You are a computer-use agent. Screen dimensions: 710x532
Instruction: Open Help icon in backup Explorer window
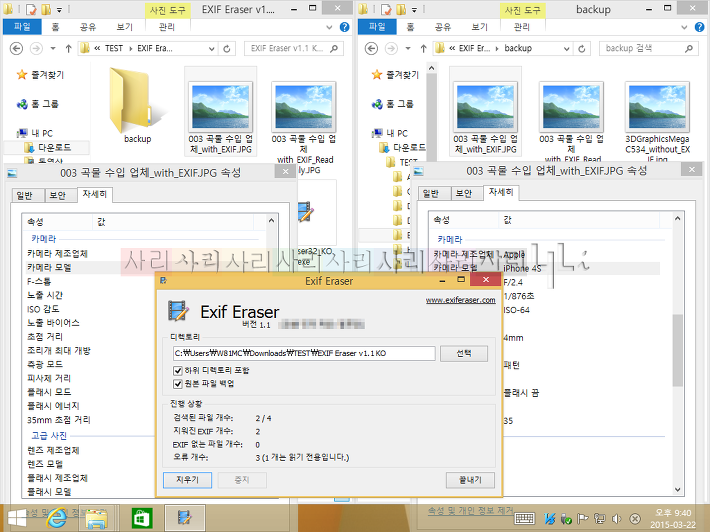tap(700, 27)
